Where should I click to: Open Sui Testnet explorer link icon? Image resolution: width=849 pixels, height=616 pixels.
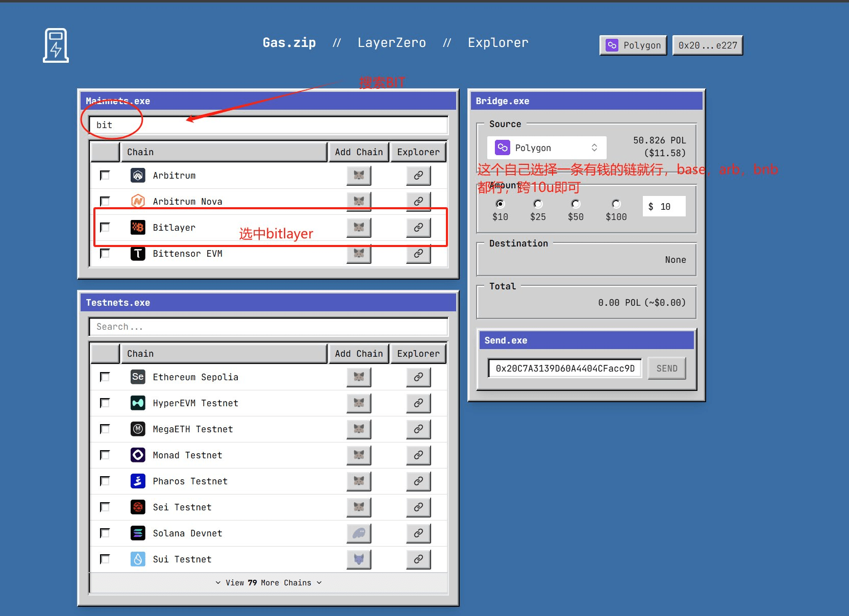pos(418,559)
